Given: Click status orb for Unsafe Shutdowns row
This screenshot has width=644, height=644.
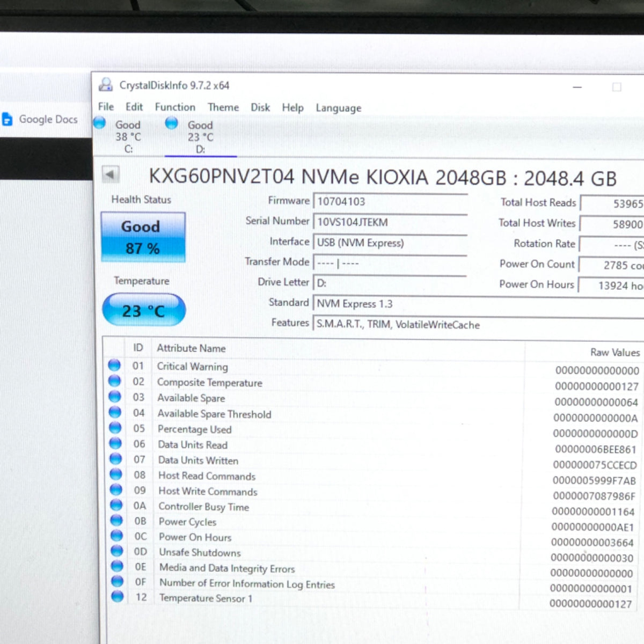Looking at the screenshot, I should [x=117, y=551].
